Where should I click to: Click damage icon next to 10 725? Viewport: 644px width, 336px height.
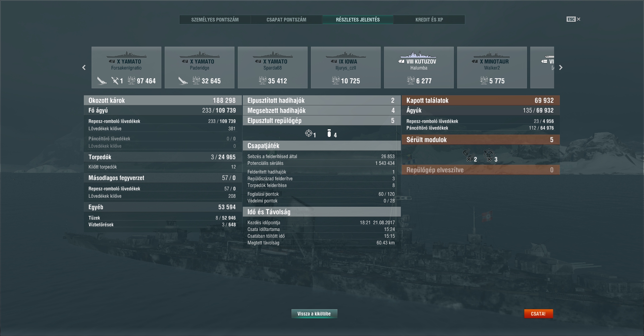pos(336,81)
